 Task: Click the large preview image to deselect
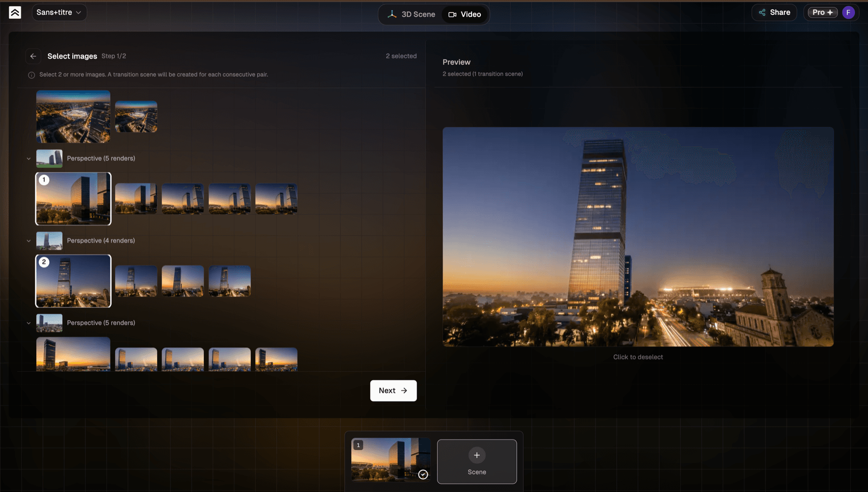[x=638, y=237]
